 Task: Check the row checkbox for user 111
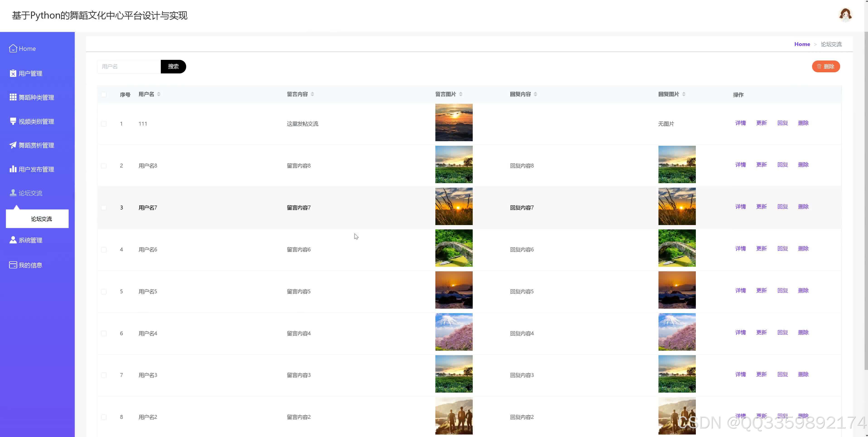click(x=104, y=124)
